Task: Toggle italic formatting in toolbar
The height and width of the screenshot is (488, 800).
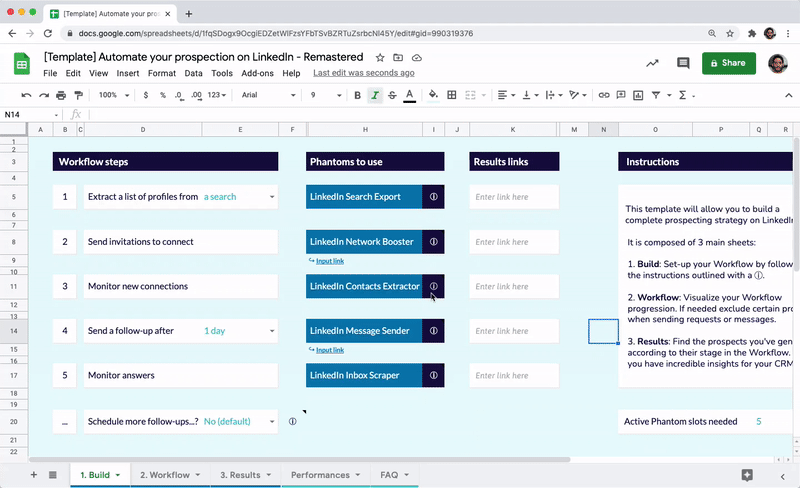Action: pyautogui.click(x=374, y=95)
